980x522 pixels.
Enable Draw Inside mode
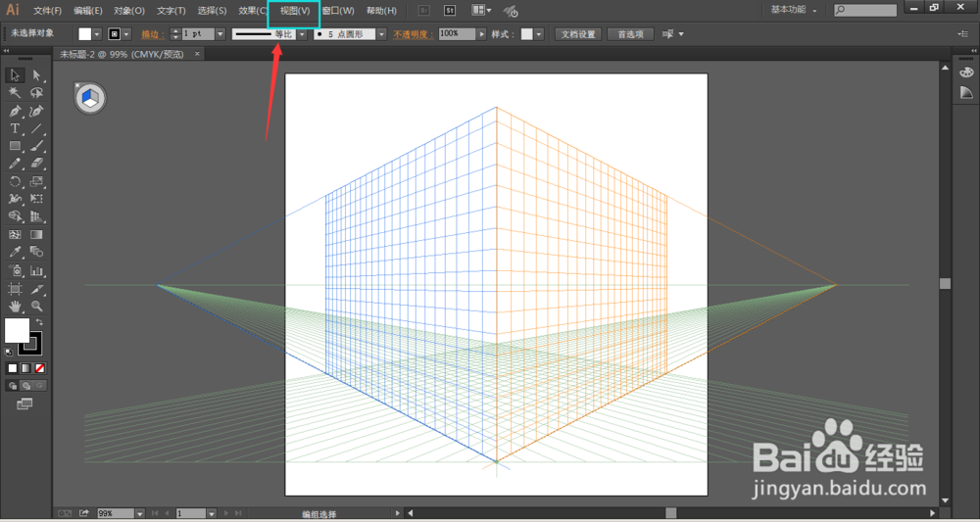tap(39, 386)
